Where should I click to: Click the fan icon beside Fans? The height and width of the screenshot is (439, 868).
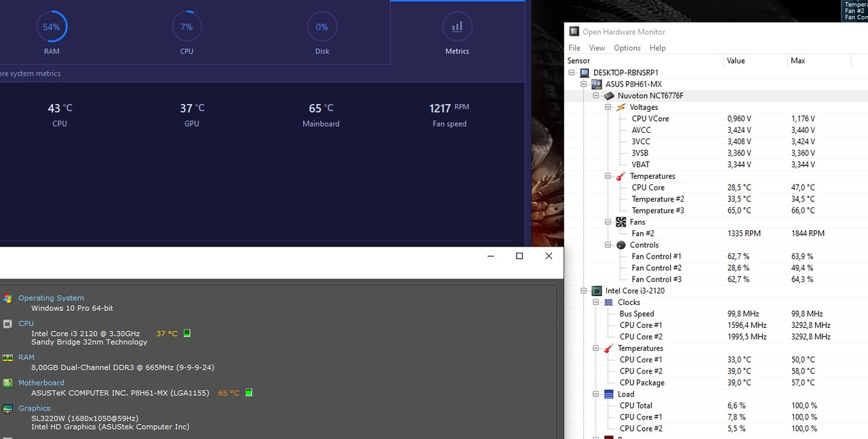click(x=621, y=222)
